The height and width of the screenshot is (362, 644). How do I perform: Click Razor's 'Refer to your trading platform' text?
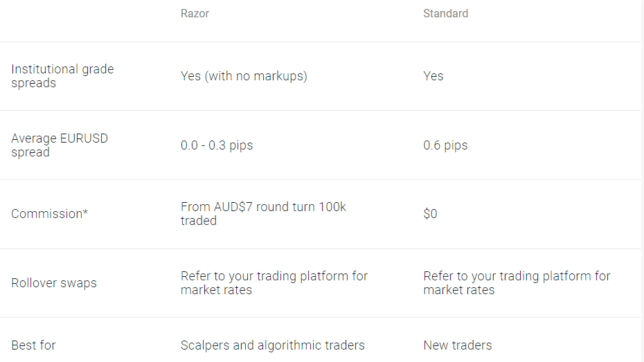point(274,283)
